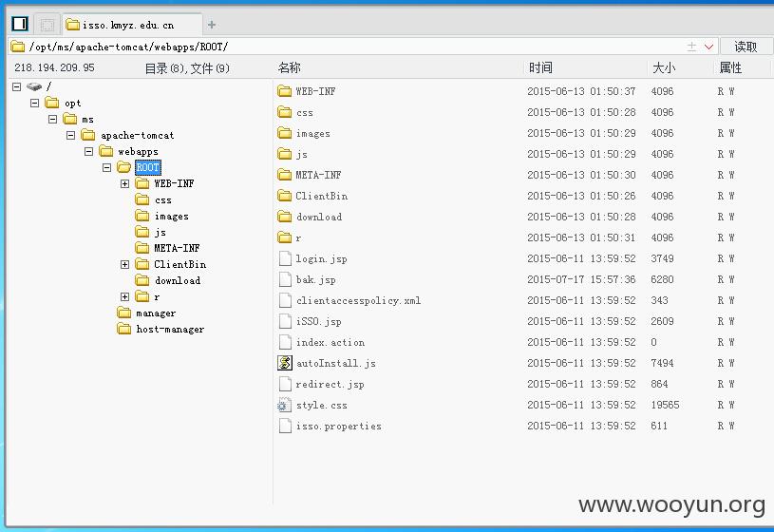Click login.jsp file icon

tap(285, 258)
